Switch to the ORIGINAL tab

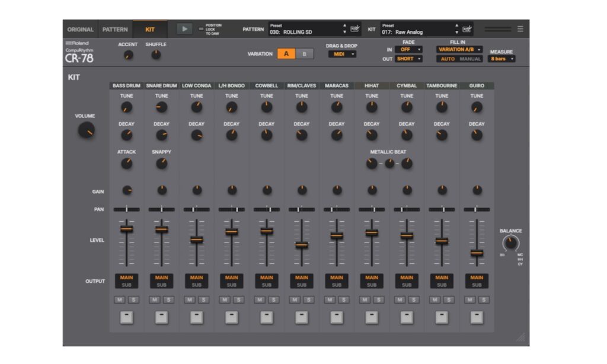80,28
